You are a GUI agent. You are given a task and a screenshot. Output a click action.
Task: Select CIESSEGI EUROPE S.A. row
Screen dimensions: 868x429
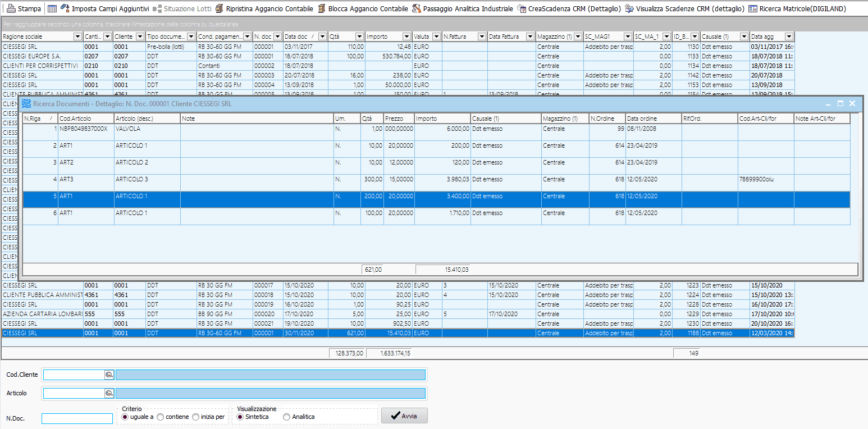click(x=398, y=56)
